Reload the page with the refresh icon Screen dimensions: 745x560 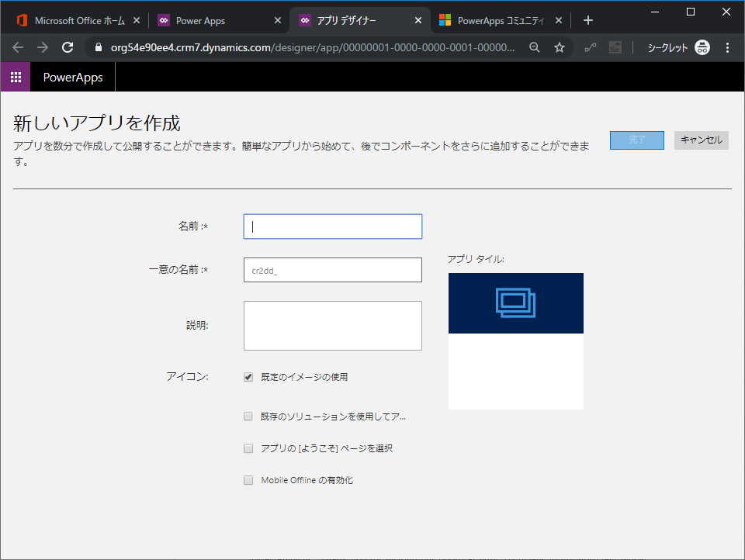68,47
